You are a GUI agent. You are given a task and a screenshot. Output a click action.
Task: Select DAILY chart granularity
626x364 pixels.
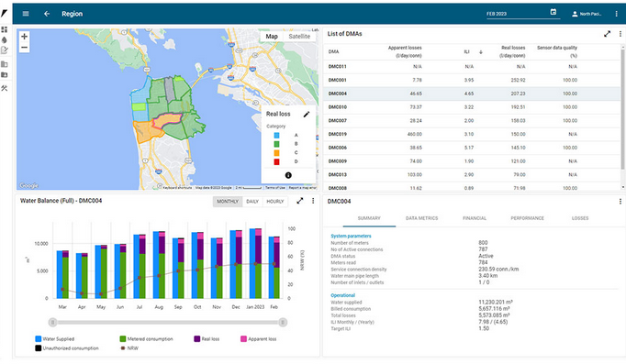point(252,202)
